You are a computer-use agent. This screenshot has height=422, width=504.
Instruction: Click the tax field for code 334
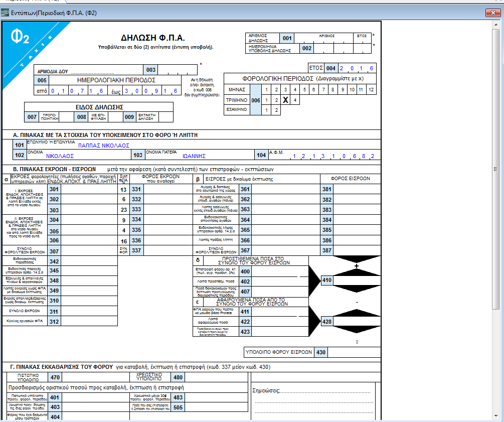pyautogui.click(x=168, y=220)
